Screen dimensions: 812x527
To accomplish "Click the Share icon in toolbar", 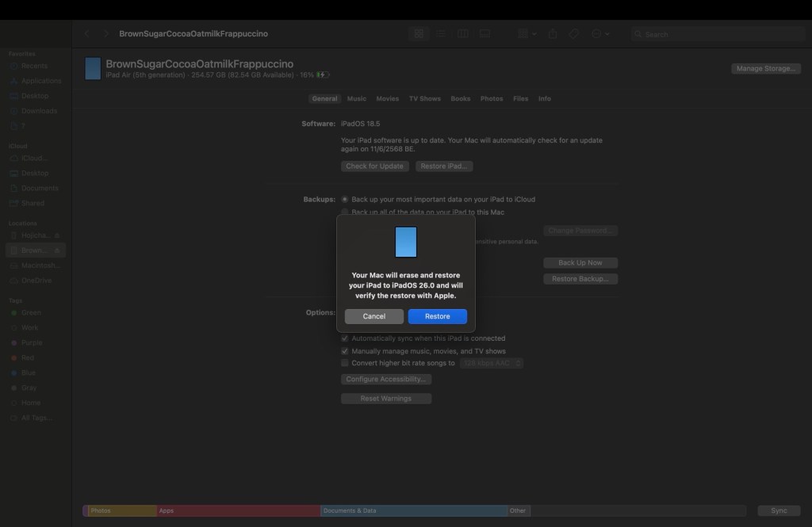I will 553,34.
